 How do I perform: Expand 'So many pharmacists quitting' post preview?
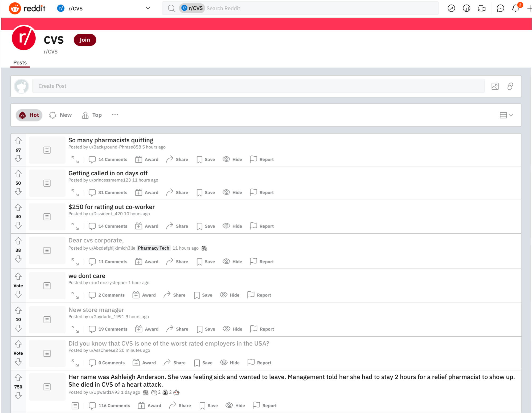click(x=75, y=159)
